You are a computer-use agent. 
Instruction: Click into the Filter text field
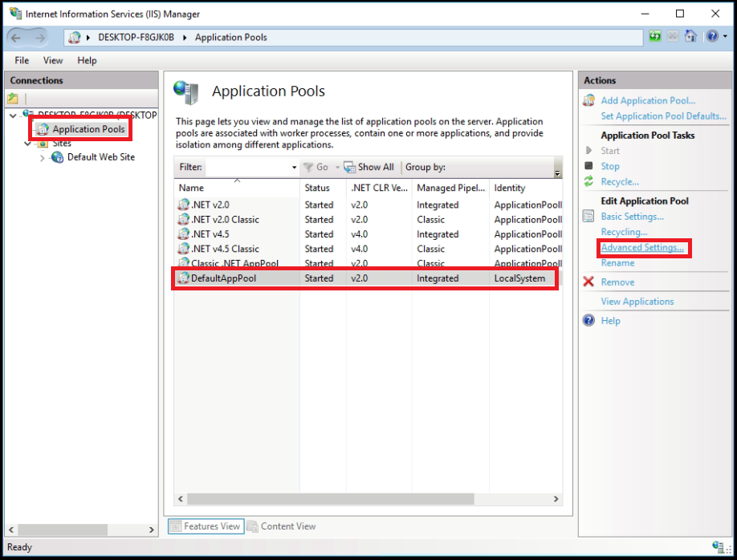(248, 167)
